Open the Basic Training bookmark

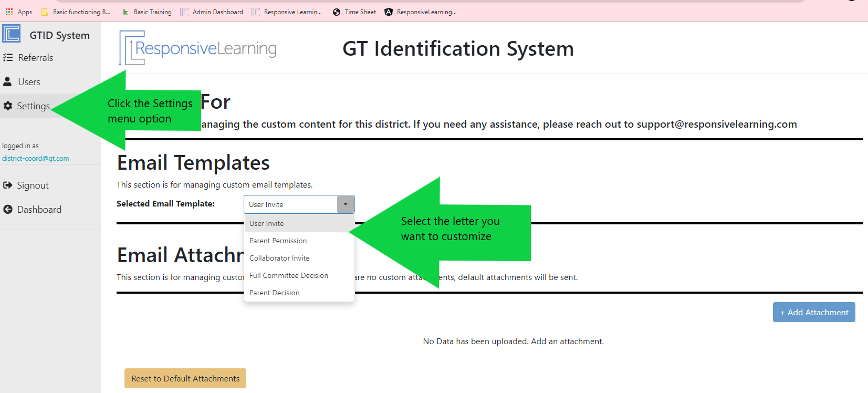pos(147,12)
